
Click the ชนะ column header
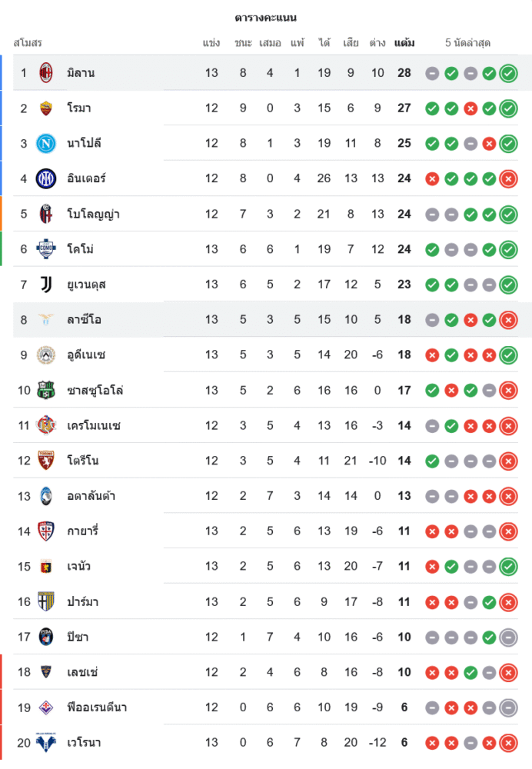click(x=243, y=43)
